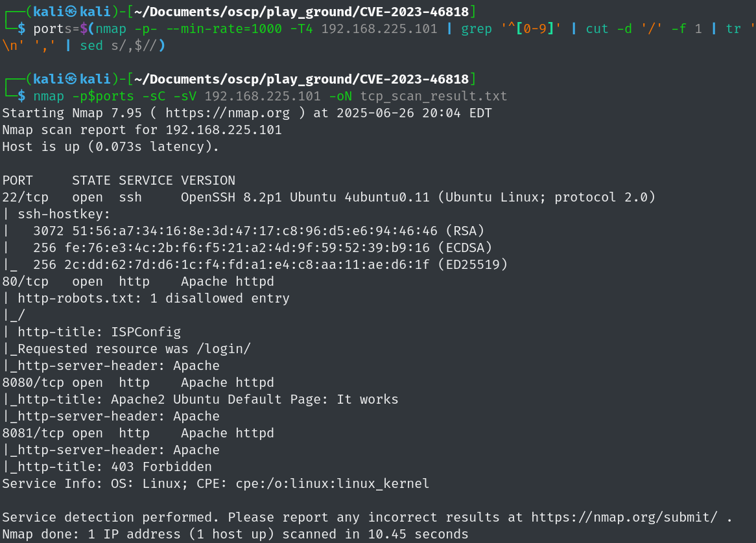Click the https://nmap.org link in Starting line
This screenshot has width=756, height=543.
click(x=228, y=113)
